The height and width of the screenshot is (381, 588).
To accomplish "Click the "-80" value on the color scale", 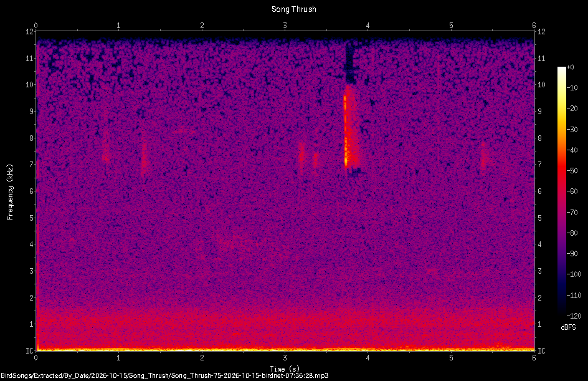I will (x=572, y=233).
